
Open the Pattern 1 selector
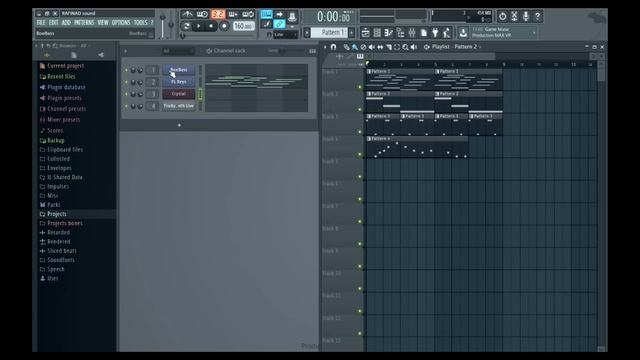(329, 32)
